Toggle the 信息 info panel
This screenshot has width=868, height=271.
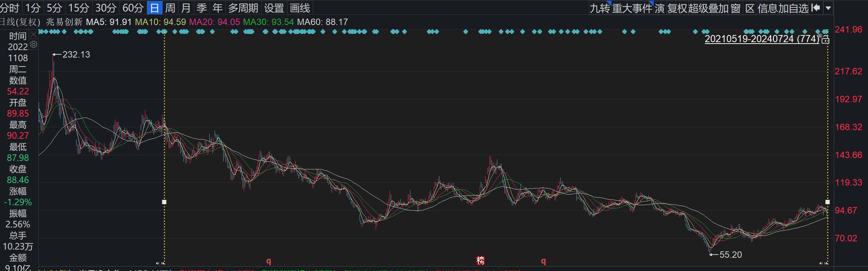tap(767, 8)
